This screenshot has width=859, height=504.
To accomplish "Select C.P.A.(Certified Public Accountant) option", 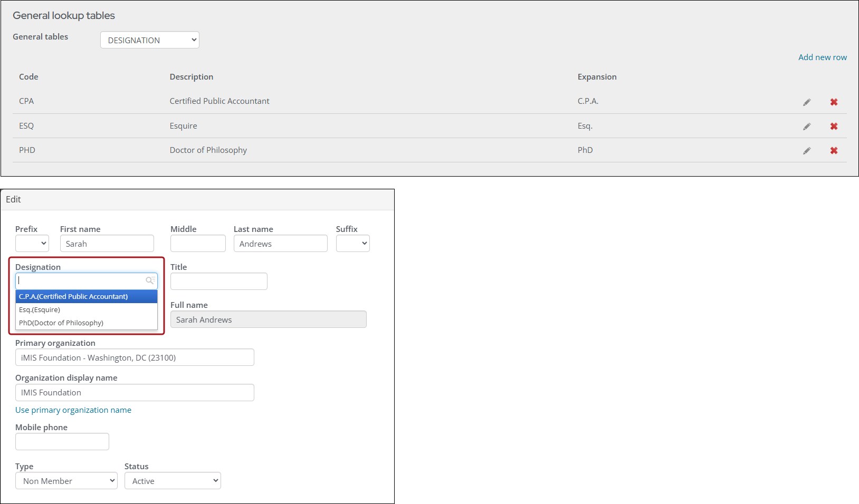I will coord(87,297).
